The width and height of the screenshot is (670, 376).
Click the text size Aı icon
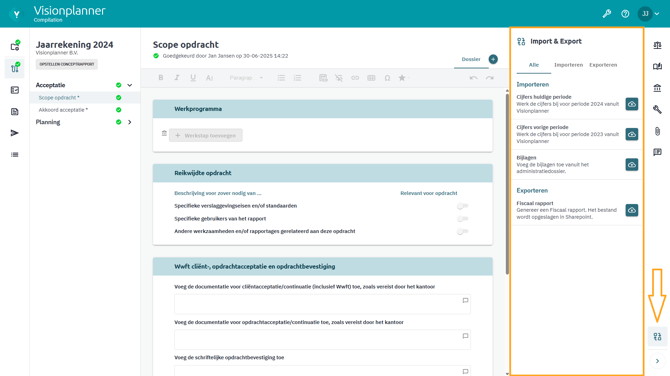pyautogui.click(x=209, y=78)
